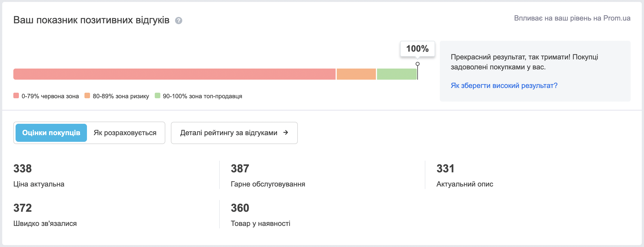Click the red zone legend swatch
This screenshot has width=644, height=247.
point(16,96)
